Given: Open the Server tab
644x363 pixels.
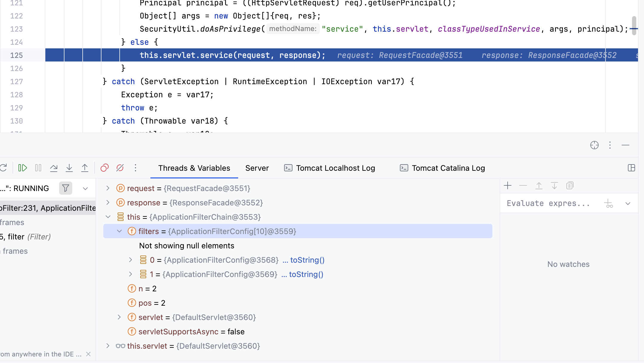Looking at the screenshot, I should pyautogui.click(x=257, y=168).
